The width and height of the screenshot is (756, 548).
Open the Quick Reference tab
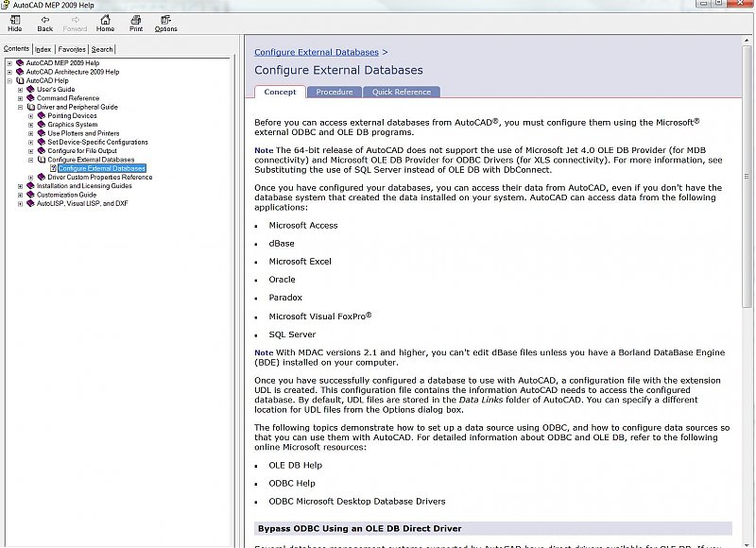click(401, 92)
